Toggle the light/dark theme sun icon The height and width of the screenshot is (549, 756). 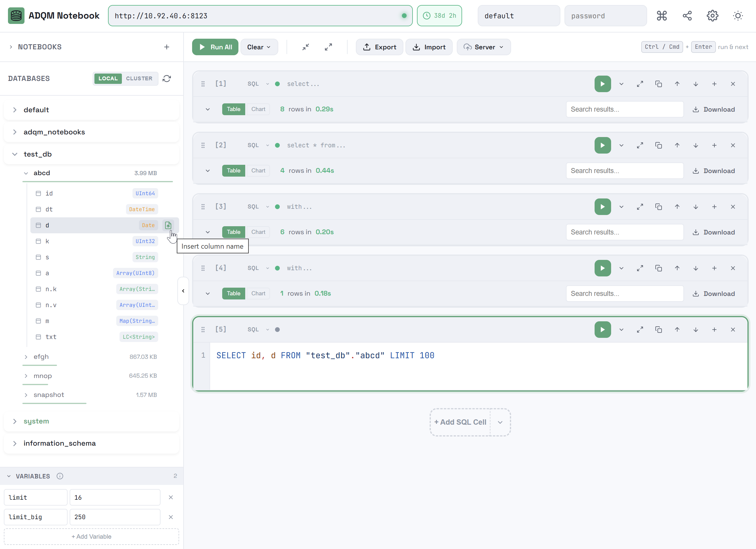pyautogui.click(x=738, y=16)
